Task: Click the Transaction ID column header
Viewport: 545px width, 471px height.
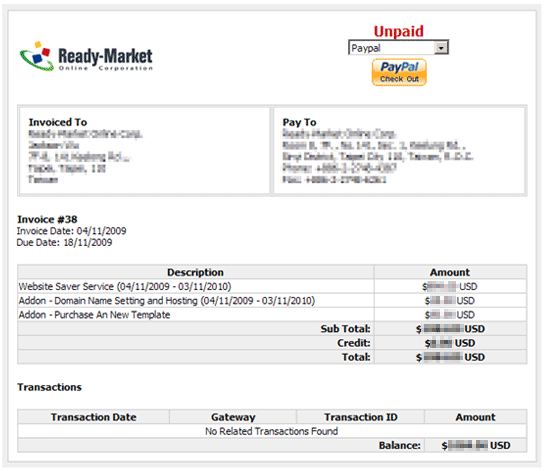Action: (361, 417)
